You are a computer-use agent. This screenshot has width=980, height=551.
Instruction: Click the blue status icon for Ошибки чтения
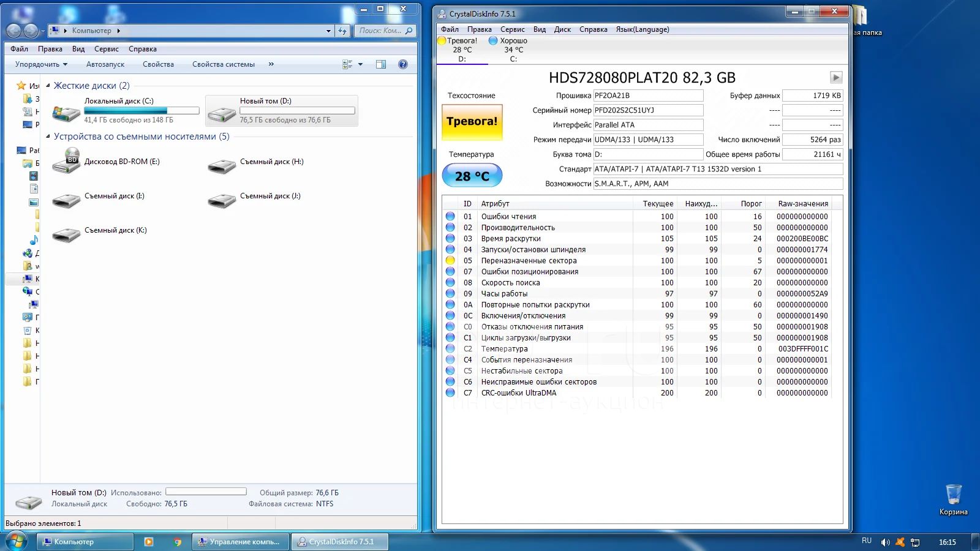pyautogui.click(x=450, y=217)
